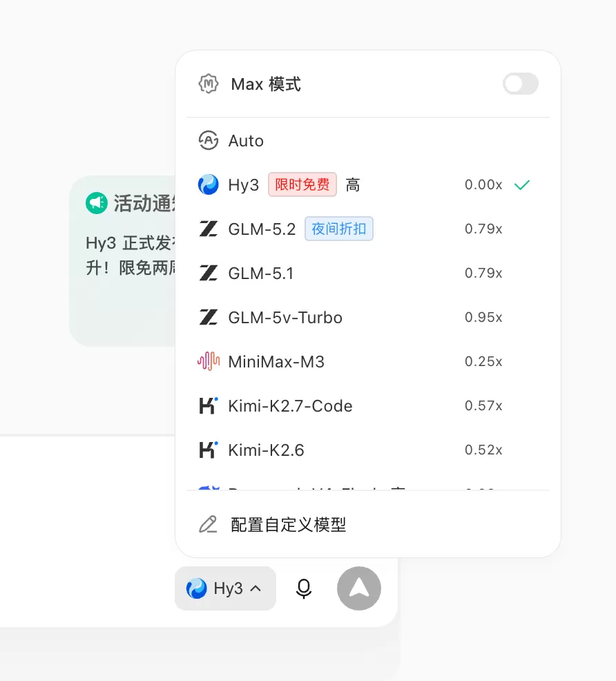616x681 pixels.
Task: Toggle the Max 模式 switch
Action: 521,84
